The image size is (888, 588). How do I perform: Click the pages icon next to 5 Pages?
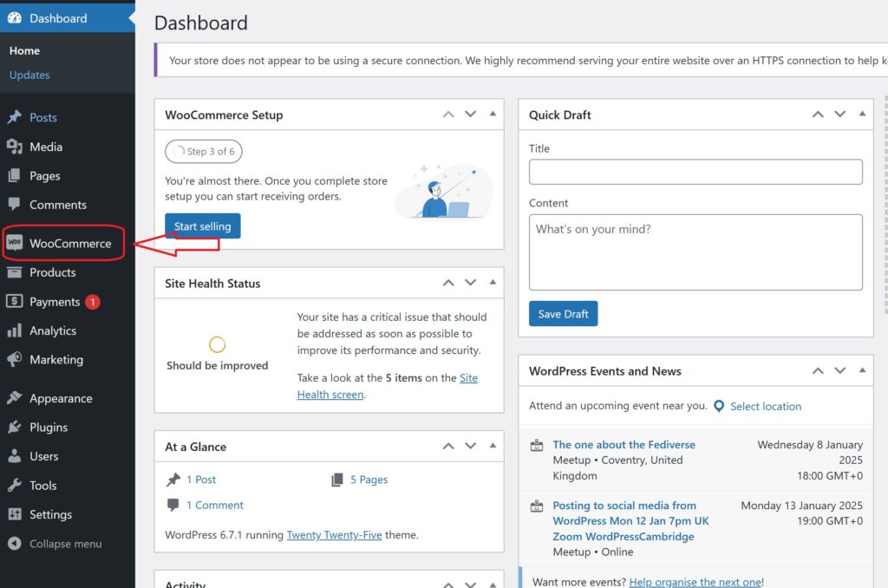point(337,480)
